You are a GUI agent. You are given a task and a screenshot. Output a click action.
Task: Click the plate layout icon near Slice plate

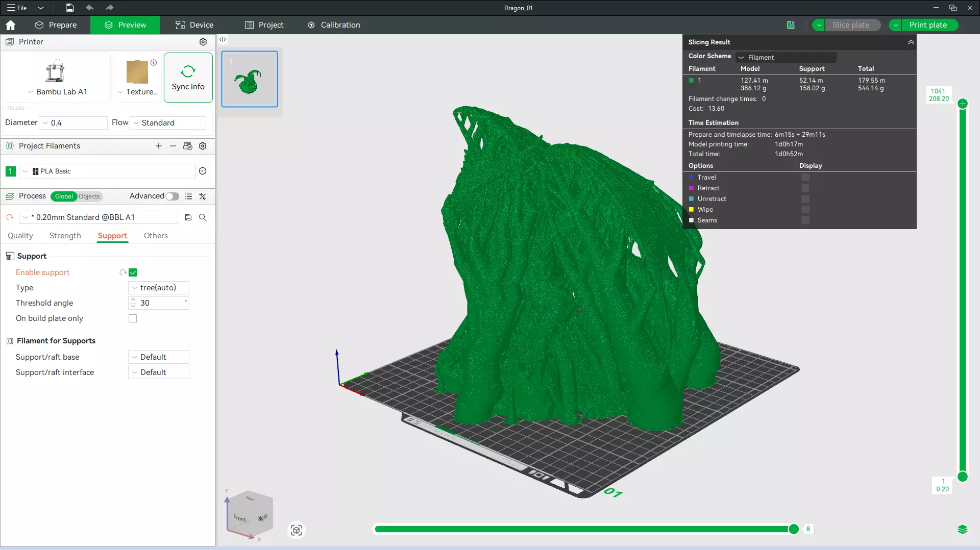791,25
